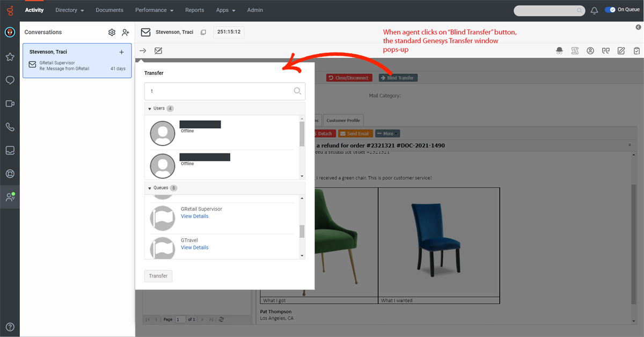644x337 pixels.
Task: Go to the Activity menu
Action: tap(34, 10)
